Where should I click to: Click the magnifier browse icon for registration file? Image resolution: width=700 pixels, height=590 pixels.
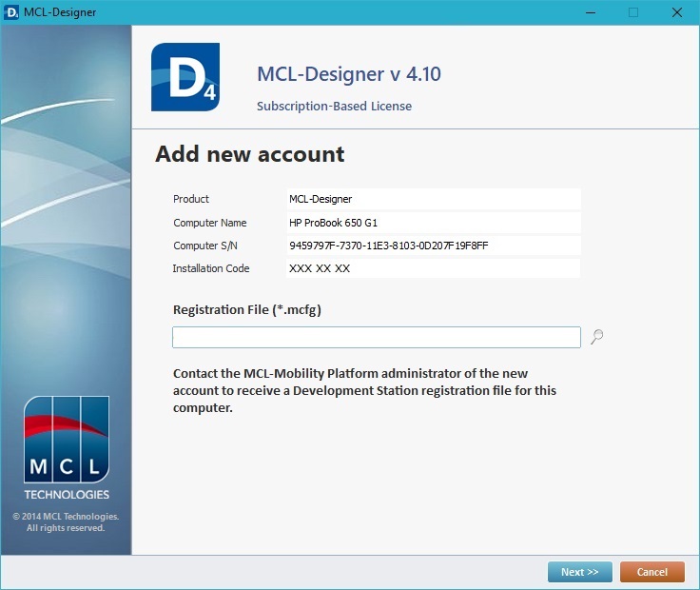(597, 337)
